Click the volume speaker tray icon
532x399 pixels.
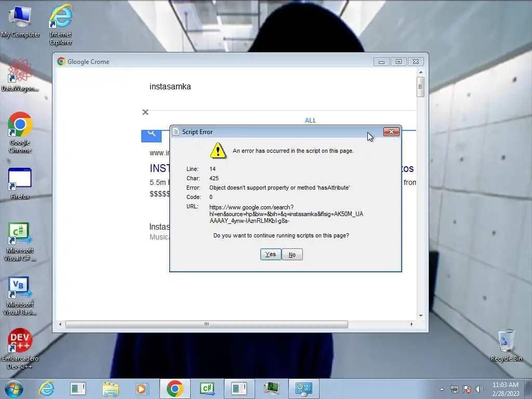click(x=479, y=389)
